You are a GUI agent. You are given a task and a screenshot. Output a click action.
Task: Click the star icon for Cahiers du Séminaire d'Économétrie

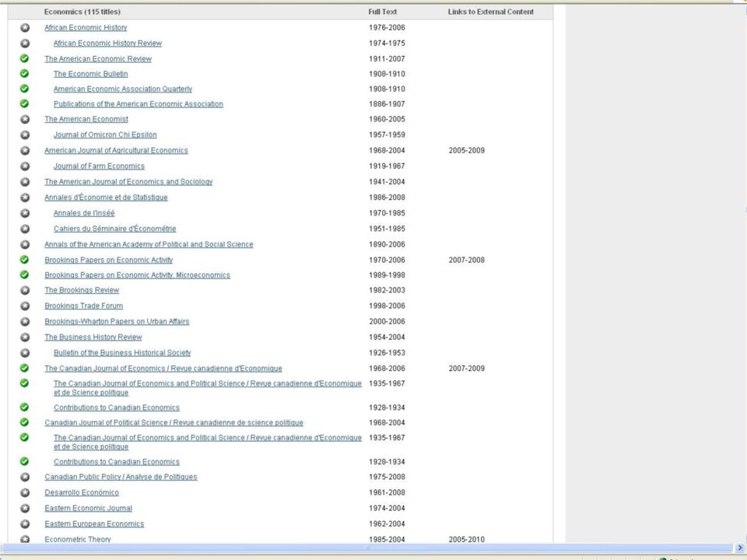tap(25, 229)
